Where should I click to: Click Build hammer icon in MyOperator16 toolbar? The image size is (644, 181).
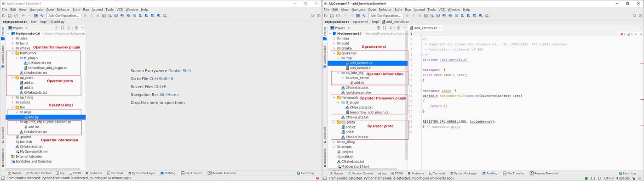coord(42,16)
